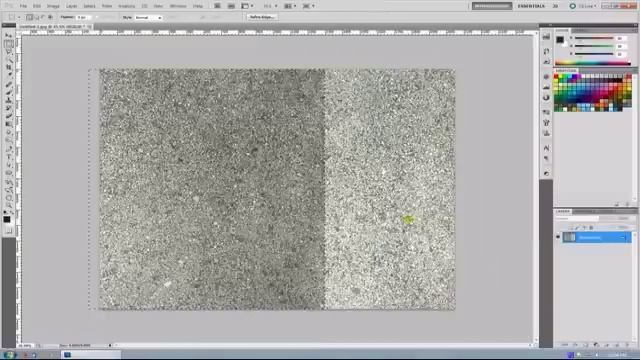This screenshot has width=640, height=360.
Task: Open the Window menu
Action: tap(178, 6)
